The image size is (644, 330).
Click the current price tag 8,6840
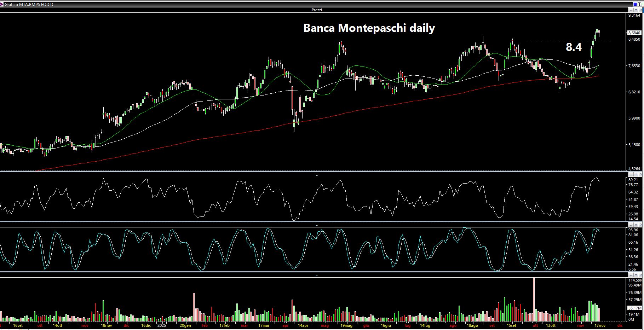click(634, 33)
